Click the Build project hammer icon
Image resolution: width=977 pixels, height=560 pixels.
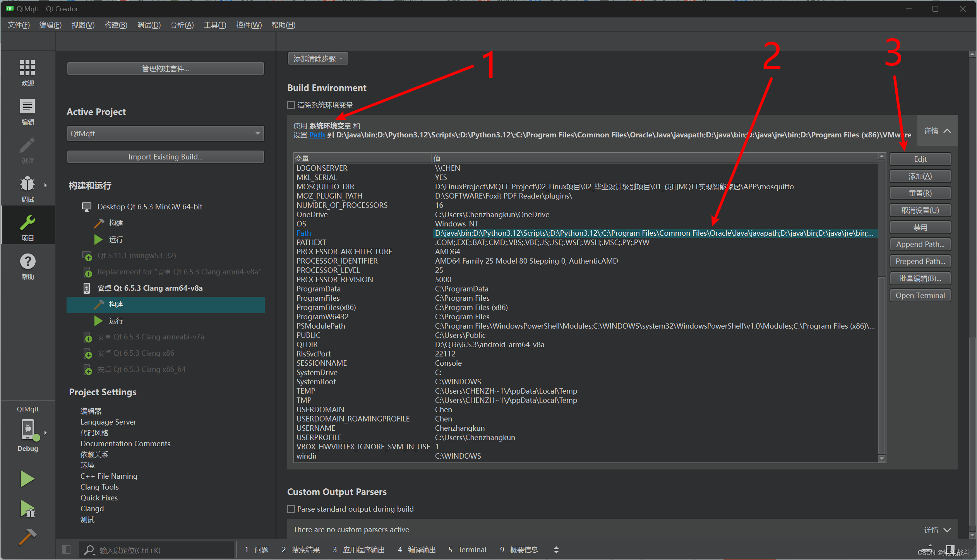(27, 537)
